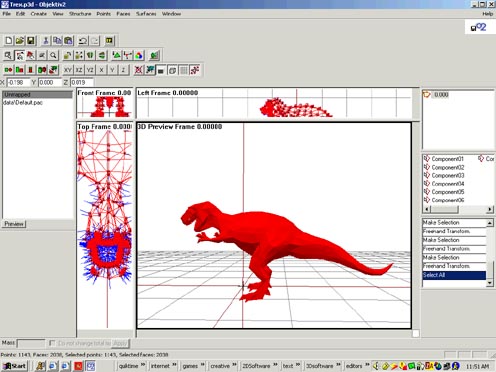Tick the checkbox beside the Mass field
The image size is (496, 372).
tap(52, 343)
